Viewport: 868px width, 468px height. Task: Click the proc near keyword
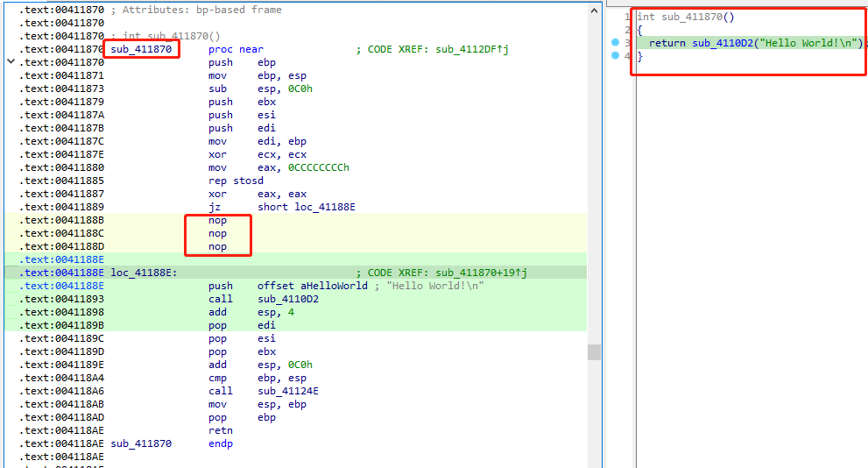(236, 49)
